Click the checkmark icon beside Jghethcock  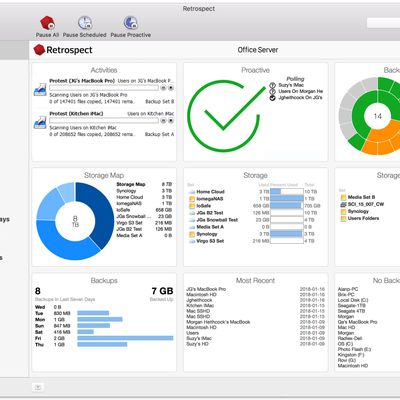[x=272, y=98]
